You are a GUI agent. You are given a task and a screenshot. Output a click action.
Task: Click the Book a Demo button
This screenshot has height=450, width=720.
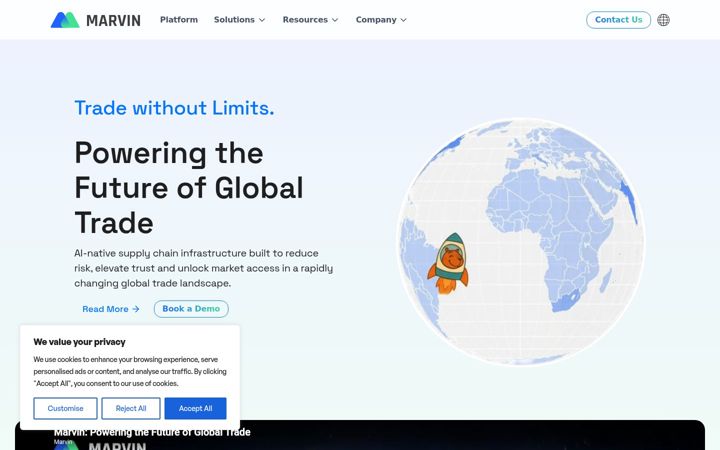[x=191, y=309]
